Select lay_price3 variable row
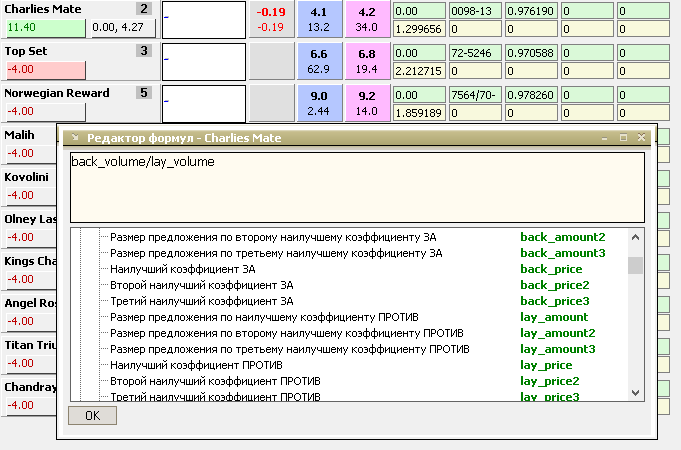Screen dimensions: 681x450 pyautogui.click(x=357, y=396)
